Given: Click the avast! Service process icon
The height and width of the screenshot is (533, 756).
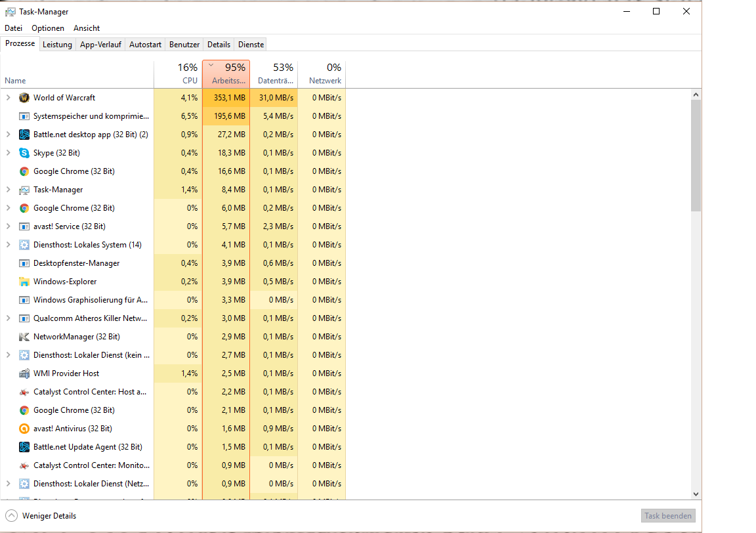Looking at the screenshot, I should 24,226.
